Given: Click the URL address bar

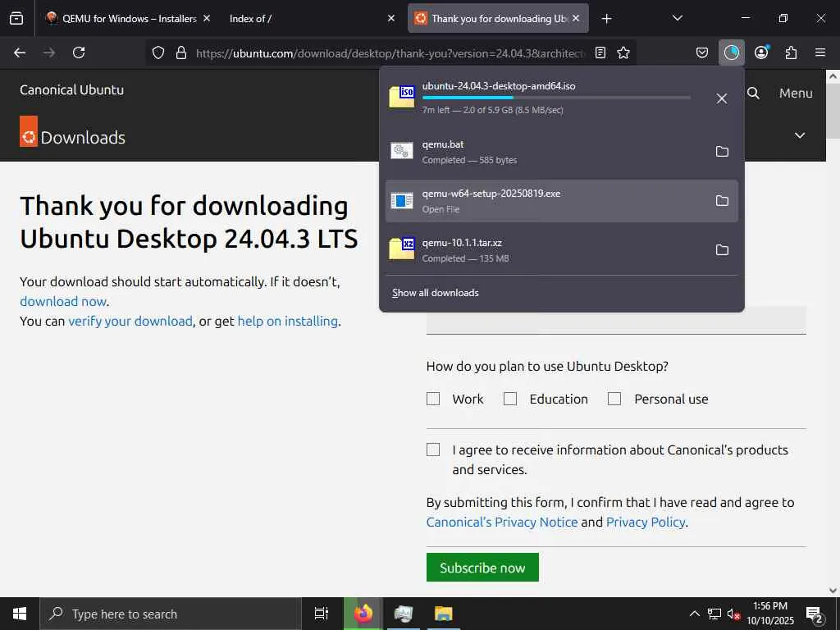Looking at the screenshot, I should click(390, 52).
